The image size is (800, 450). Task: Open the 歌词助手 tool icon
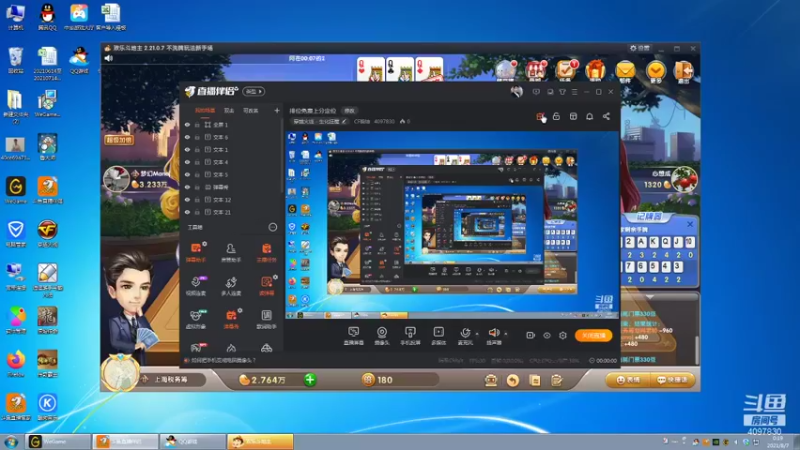click(x=266, y=319)
